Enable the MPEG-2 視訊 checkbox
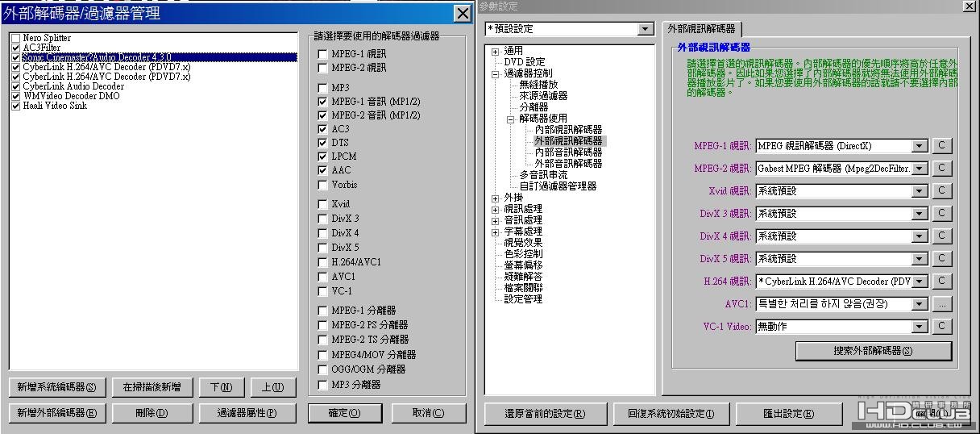 323,68
